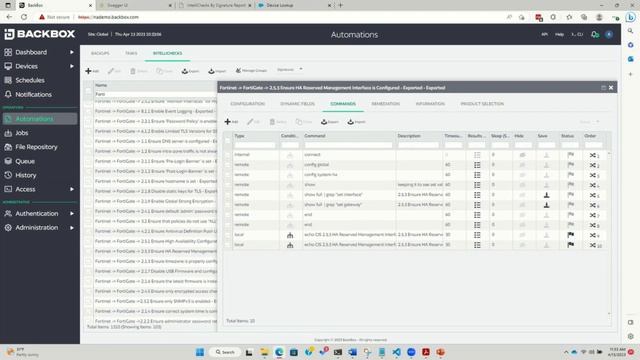The image size is (640, 360).
Task: Click save icon for 'set gateway' command row
Action: tap(547, 205)
